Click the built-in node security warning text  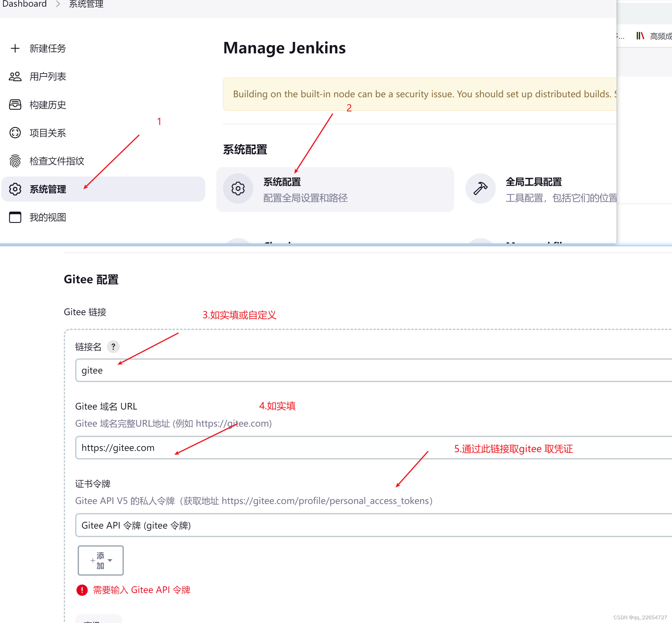[424, 94]
